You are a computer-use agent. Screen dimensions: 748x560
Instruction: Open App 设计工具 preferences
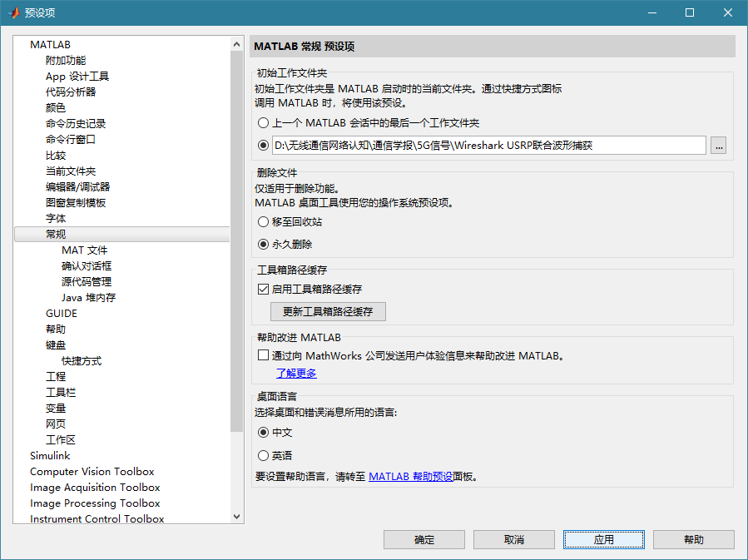pos(77,77)
